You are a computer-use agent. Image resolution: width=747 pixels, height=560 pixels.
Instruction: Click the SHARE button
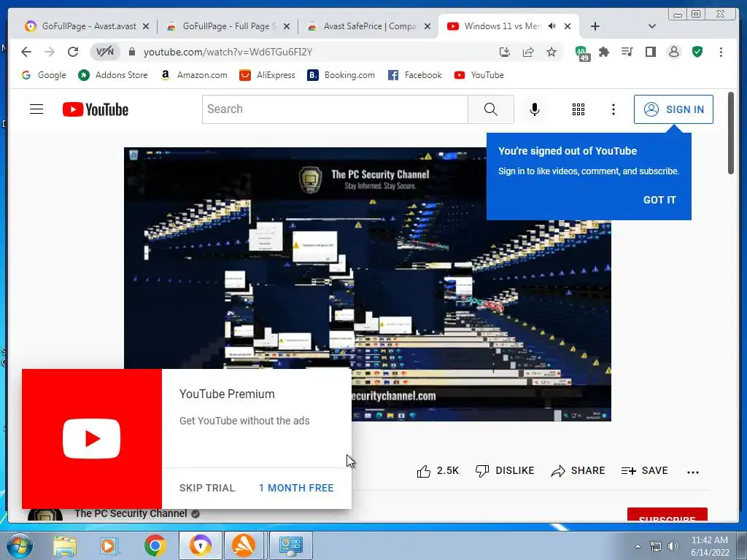point(578,471)
